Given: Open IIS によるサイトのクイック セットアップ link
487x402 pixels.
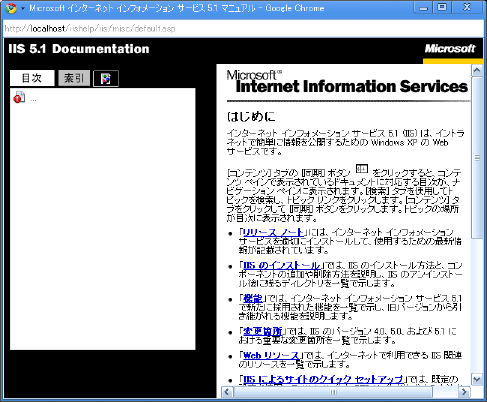Looking at the screenshot, I should click(323, 379).
